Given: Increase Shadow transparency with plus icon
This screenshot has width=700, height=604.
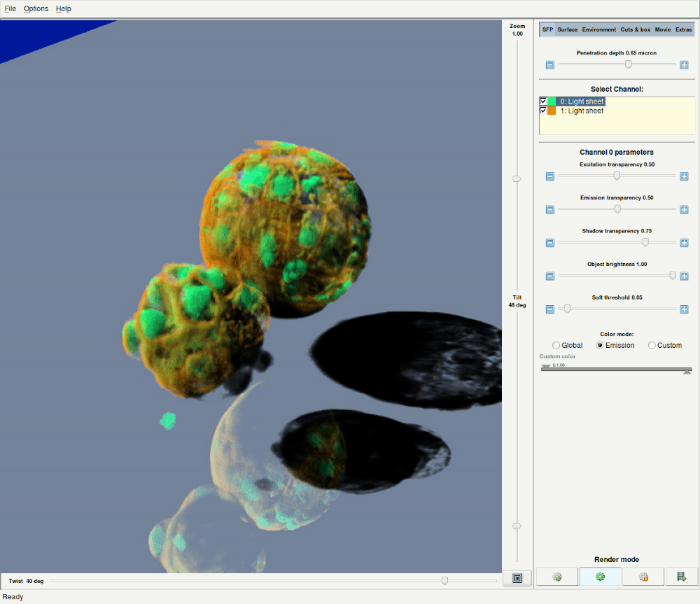Looking at the screenshot, I should tap(684, 243).
